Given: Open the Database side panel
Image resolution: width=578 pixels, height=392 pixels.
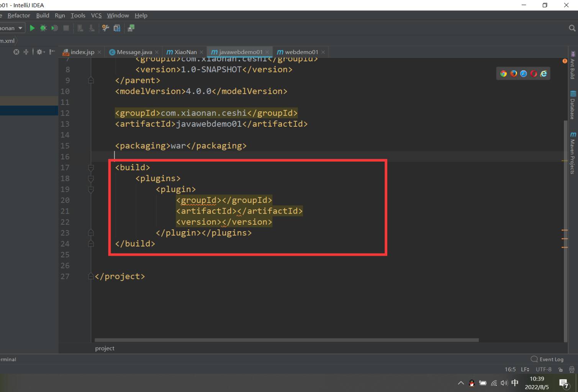Looking at the screenshot, I should [573, 105].
